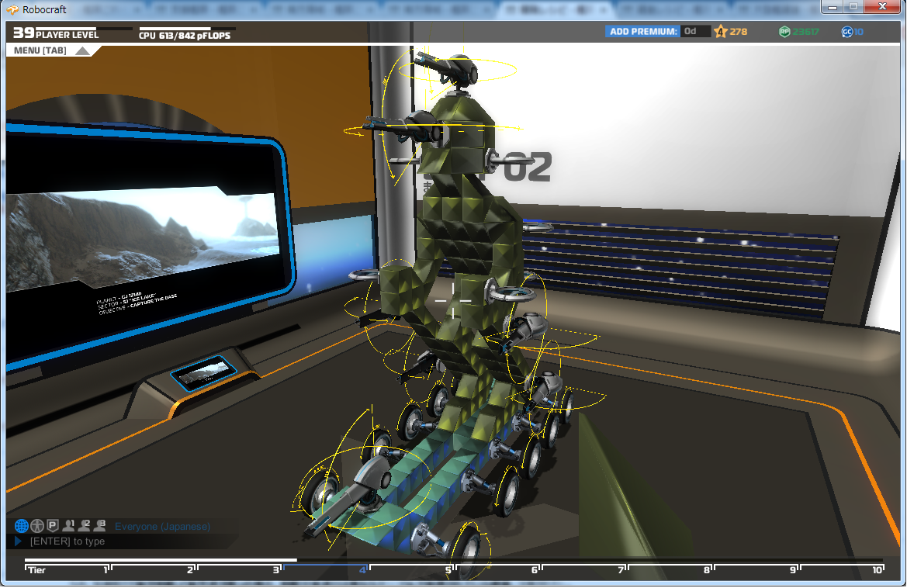
Task: Click the small map preview tablet
Action: [203, 372]
